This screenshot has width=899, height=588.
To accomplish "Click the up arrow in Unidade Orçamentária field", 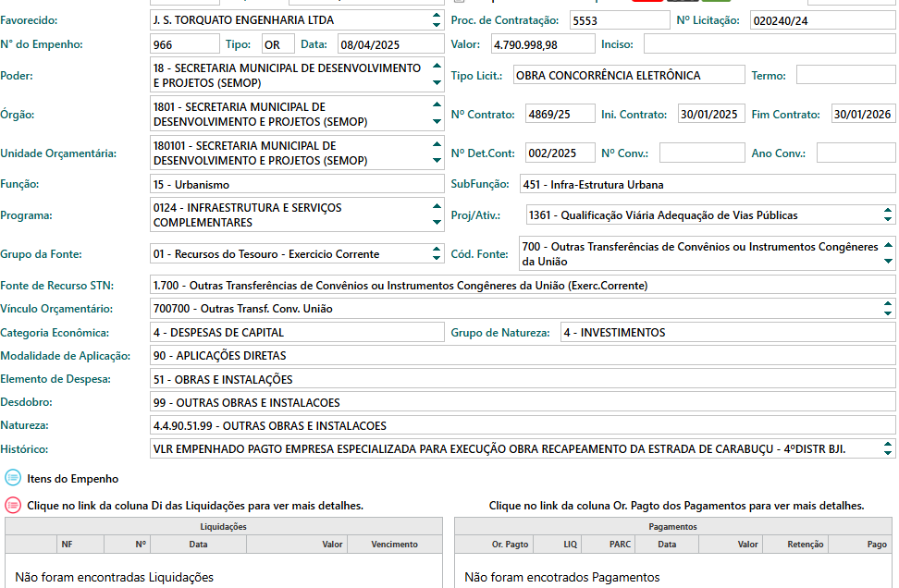I will pos(437,143).
